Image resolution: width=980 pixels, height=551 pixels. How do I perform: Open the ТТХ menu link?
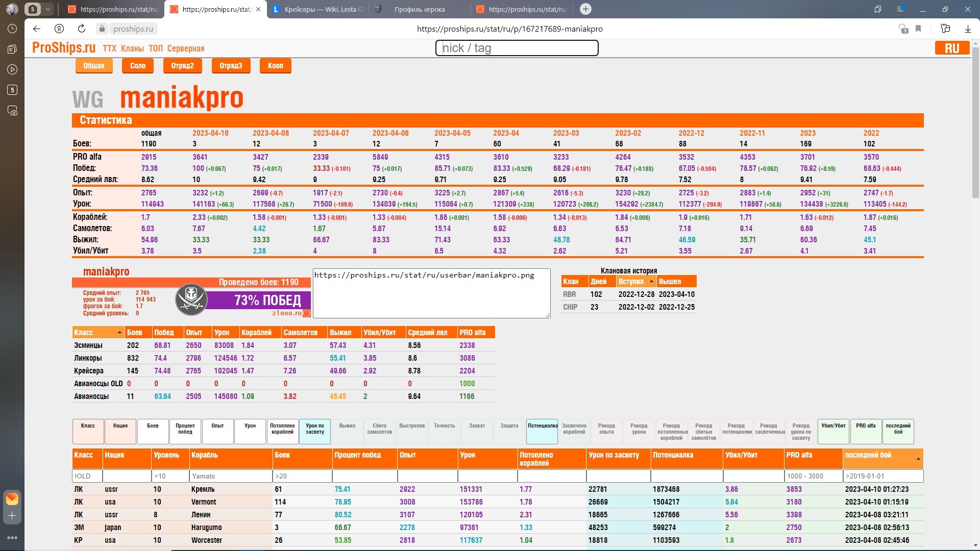tap(110, 48)
